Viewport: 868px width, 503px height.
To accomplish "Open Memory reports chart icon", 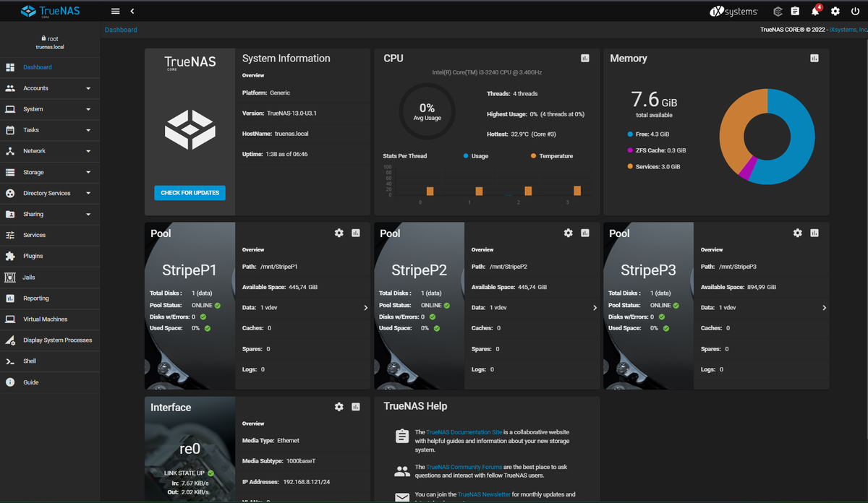I will click(x=814, y=59).
